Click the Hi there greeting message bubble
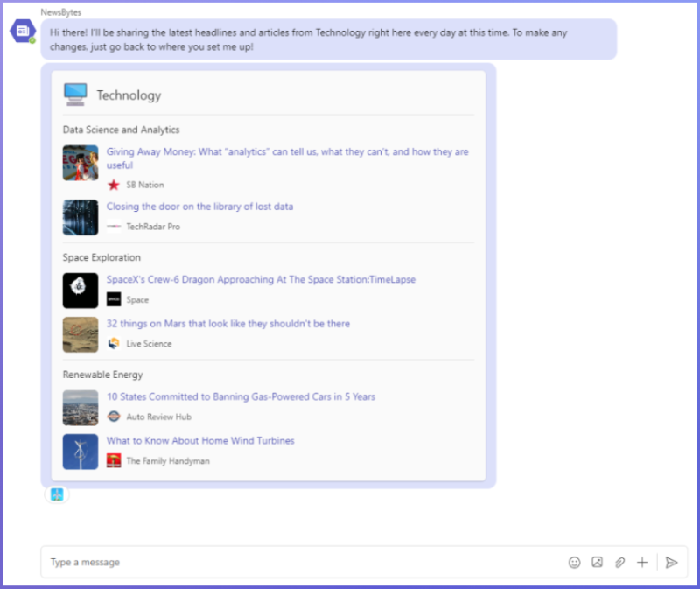 tap(329, 39)
